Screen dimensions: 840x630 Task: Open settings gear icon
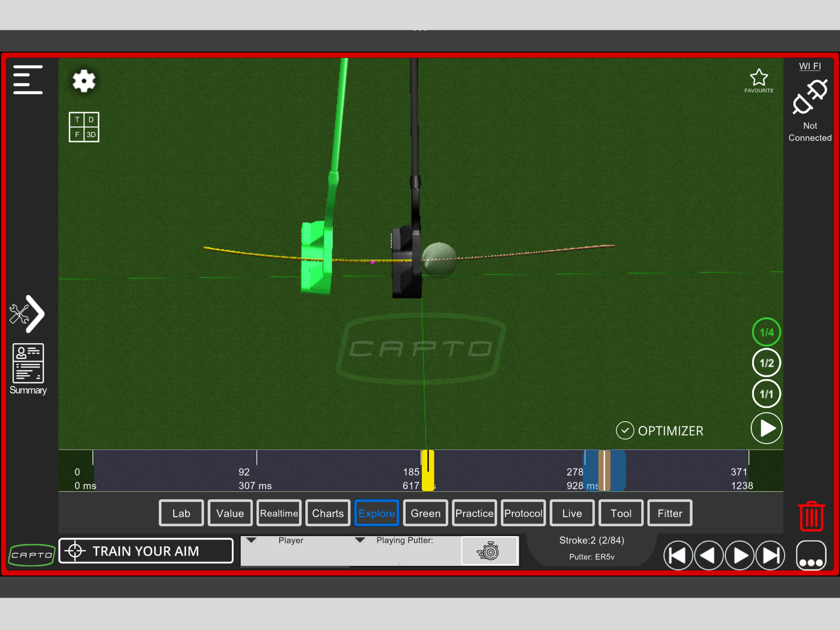pos(84,81)
